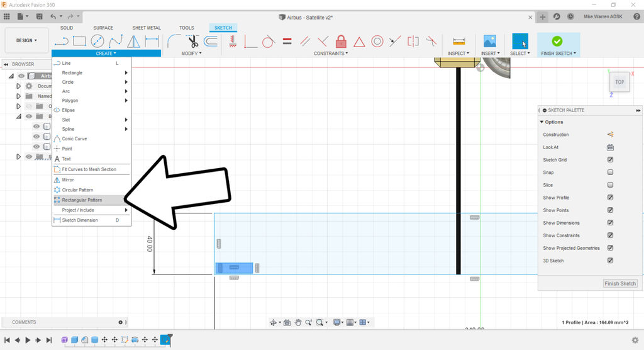Image resolution: width=644 pixels, height=350 pixels.
Task: Click the green Finish Sketch checkmark
Action: point(557,41)
